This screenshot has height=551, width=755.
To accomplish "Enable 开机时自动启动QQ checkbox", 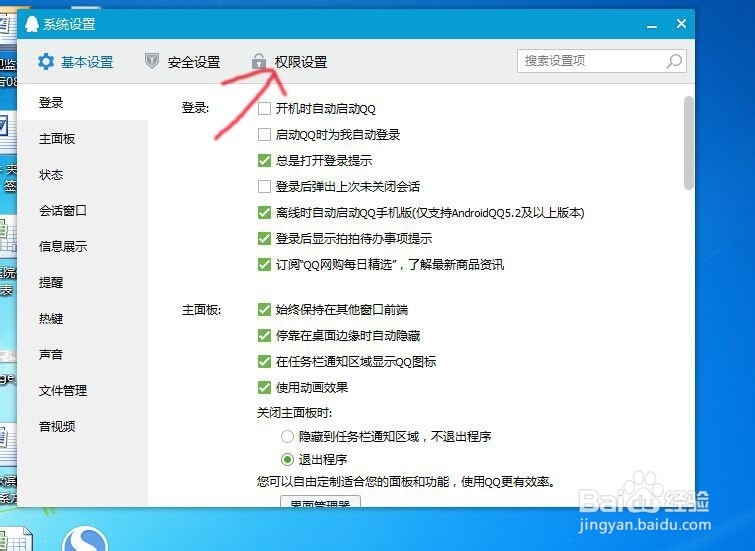I will 264,108.
